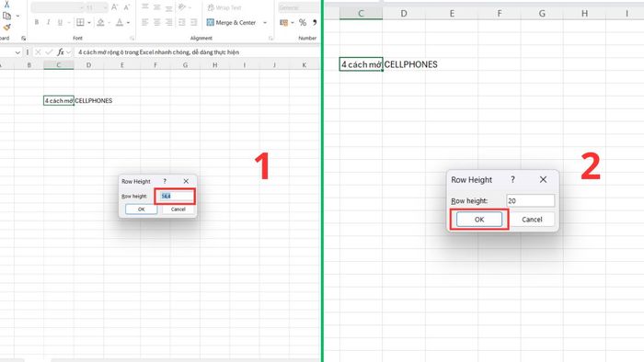The width and height of the screenshot is (644, 362).
Task: Apply Comma Style format
Action: tap(315, 23)
